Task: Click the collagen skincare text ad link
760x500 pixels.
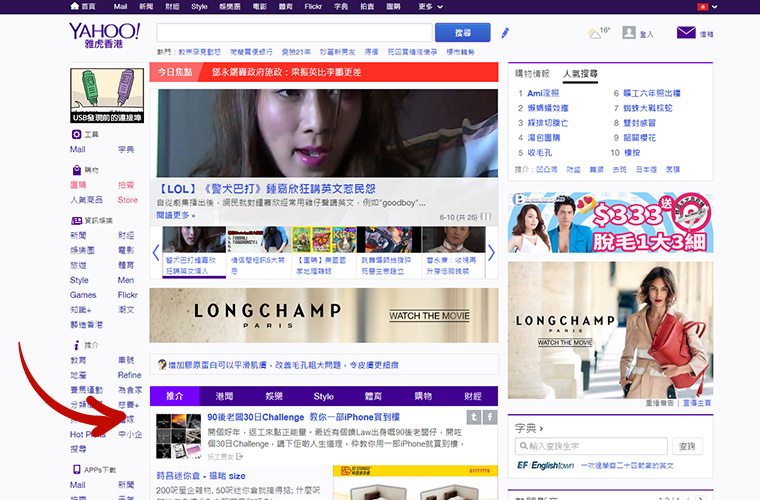Action: [284, 365]
